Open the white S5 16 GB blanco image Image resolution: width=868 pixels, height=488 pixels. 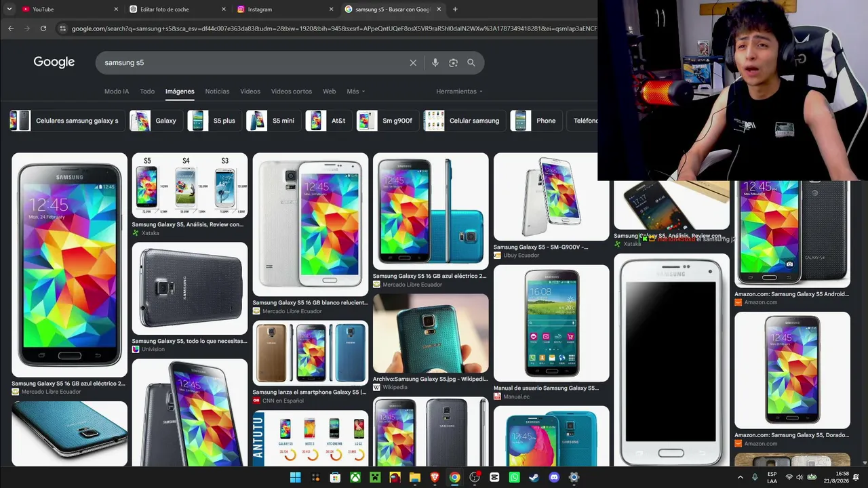311,224
